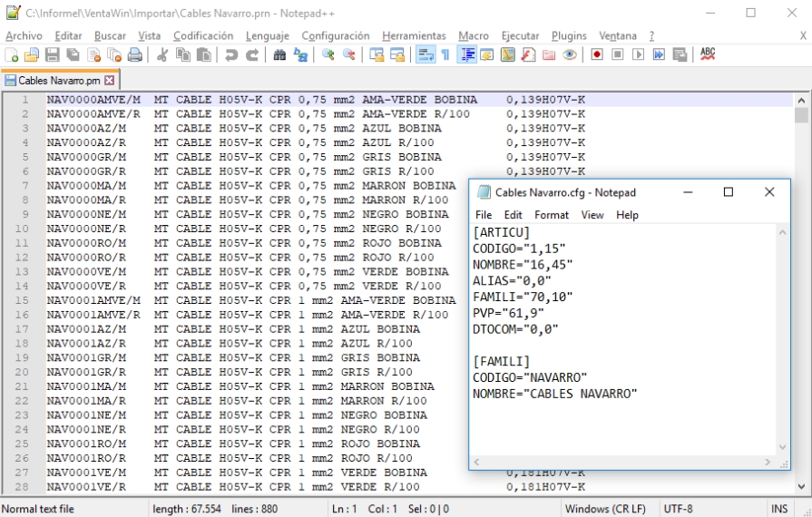
Task: Undo the last action
Action: pos(231,54)
